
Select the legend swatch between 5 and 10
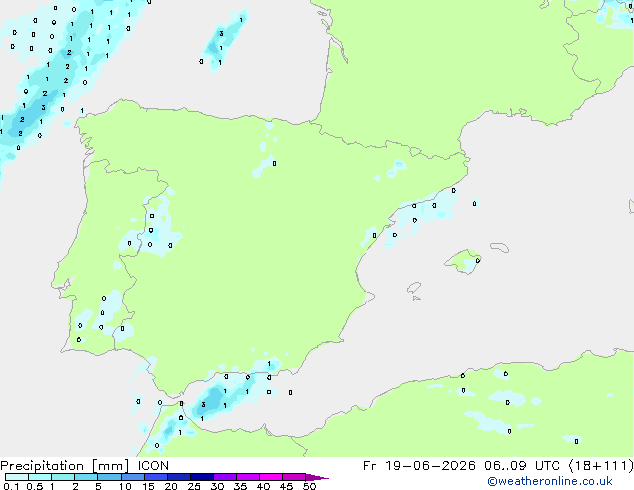point(109,477)
